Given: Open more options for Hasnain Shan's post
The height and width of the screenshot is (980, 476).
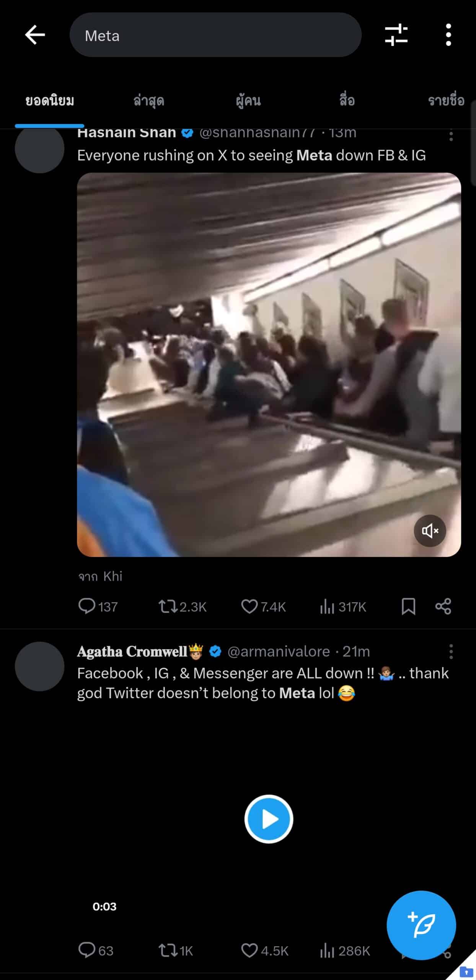Looking at the screenshot, I should pos(451,135).
